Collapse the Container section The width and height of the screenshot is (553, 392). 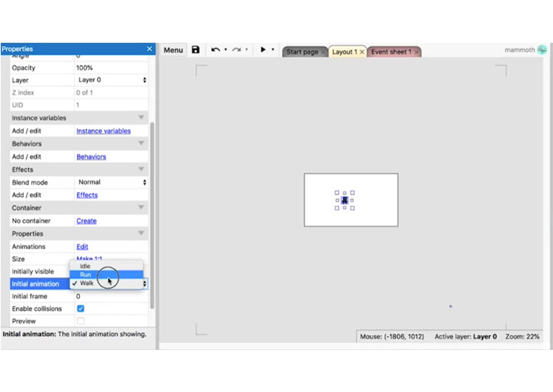tap(141, 207)
